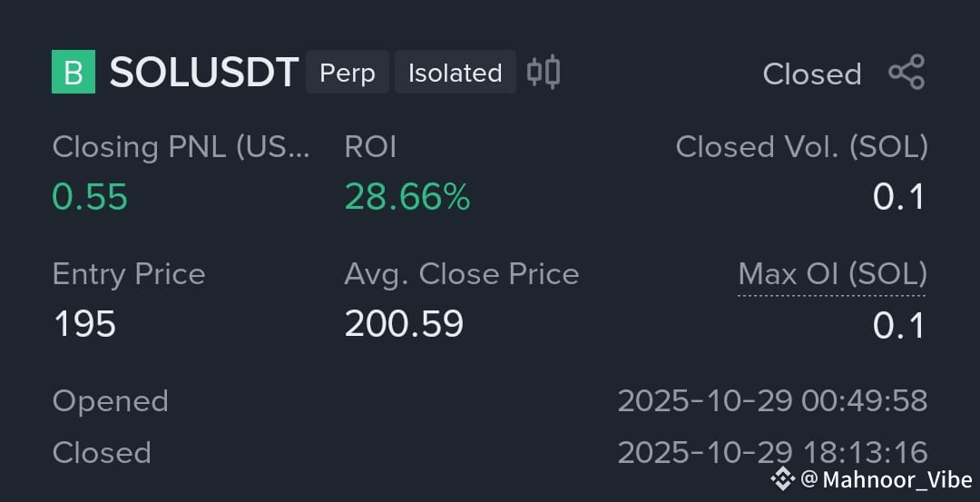Click the Avg. Close Price value 200.59
This screenshot has height=502, width=980.
pyautogui.click(x=405, y=325)
